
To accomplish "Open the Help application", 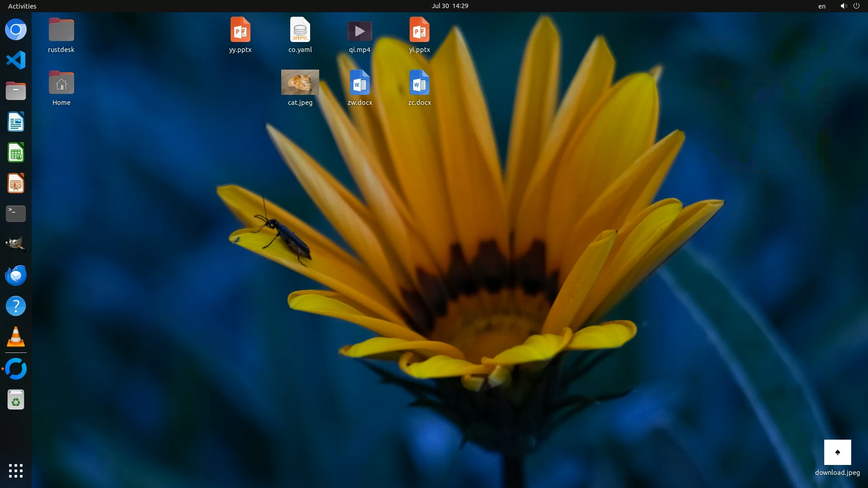I will [16, 306].
